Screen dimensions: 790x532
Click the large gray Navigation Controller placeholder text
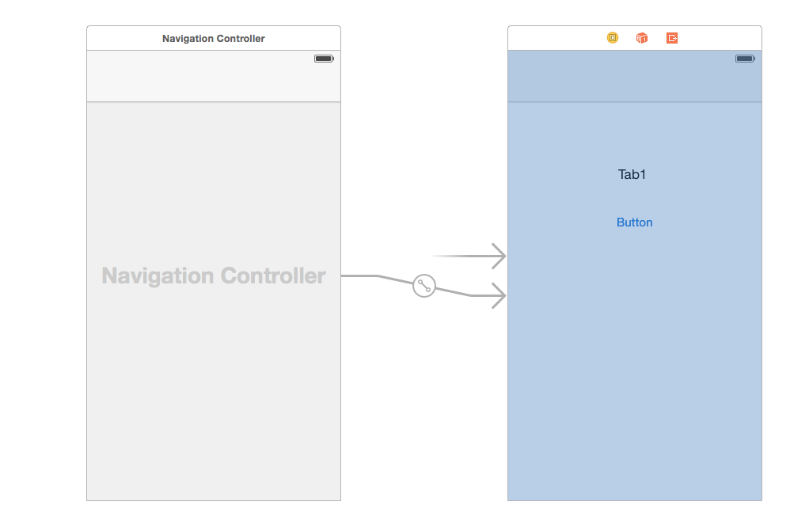click(214, 275)
